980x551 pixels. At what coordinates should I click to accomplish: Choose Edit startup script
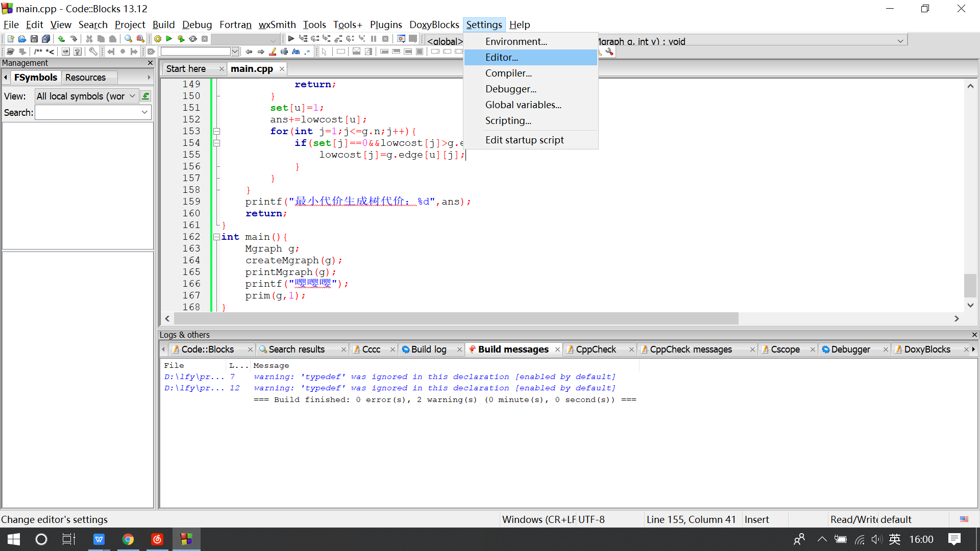524,140
